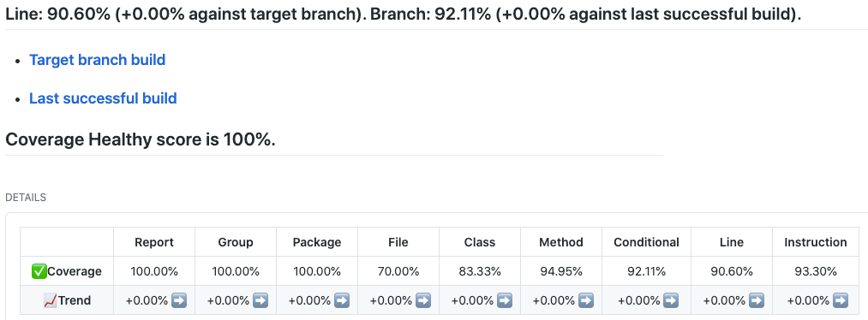Click the Trend chart icon
Screen dimensions: 868x320
(x=51, y=300)
